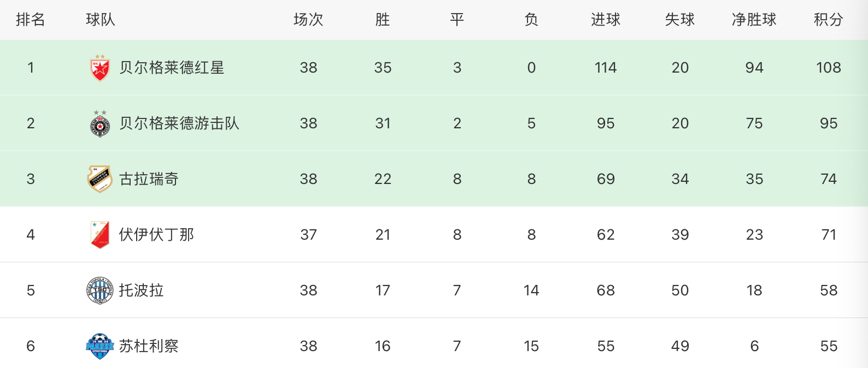868x368 pixels.
Task: Click the 失球 column header
Action: click(679, 20)
